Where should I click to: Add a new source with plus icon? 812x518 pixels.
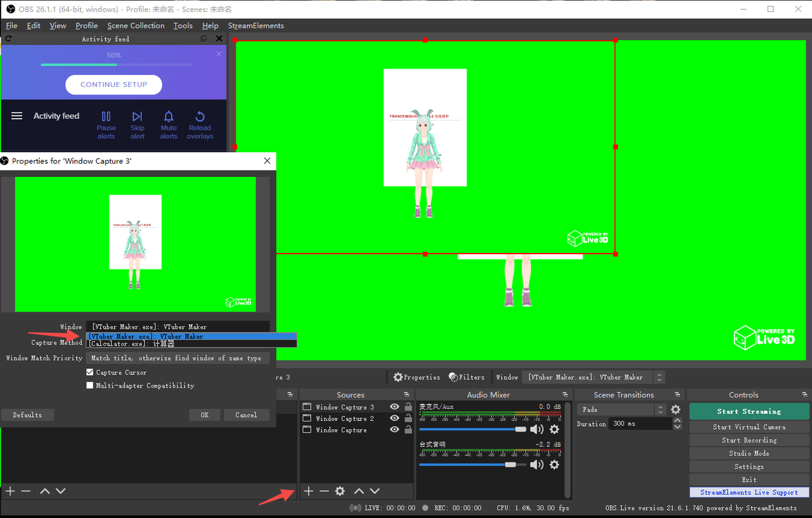coord(308,491)
